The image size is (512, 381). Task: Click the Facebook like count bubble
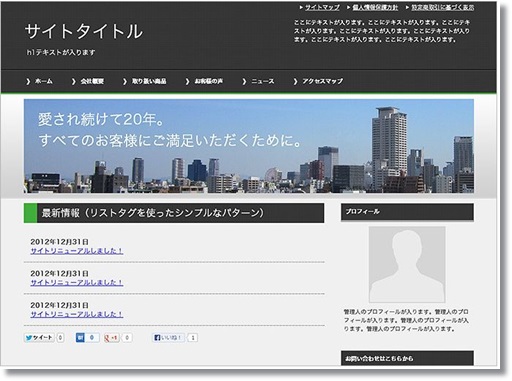tap(193, 338)
